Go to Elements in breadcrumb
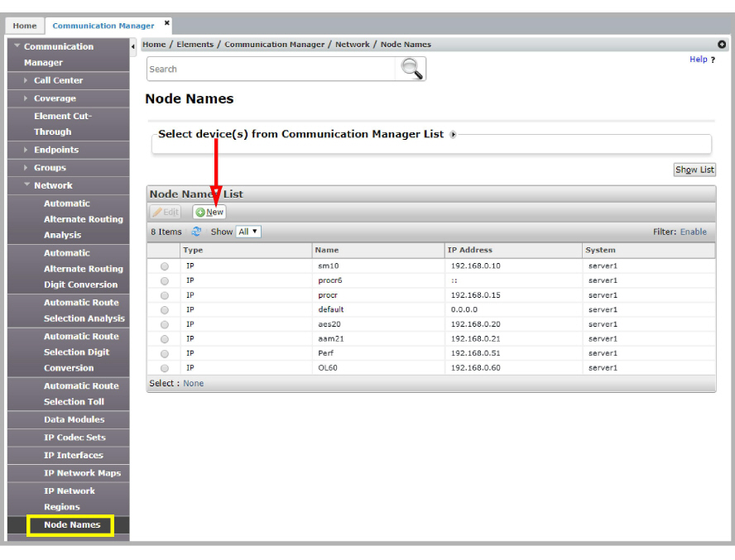This screenshot has height=560, width=735. 195,45
